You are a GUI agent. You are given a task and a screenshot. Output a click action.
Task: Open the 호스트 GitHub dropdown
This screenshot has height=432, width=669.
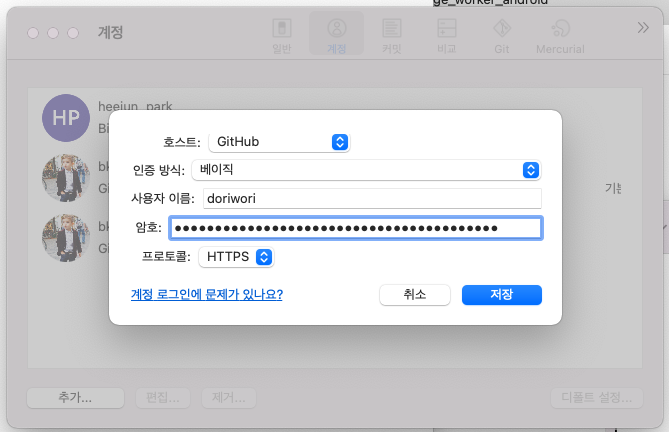point(279,142)
